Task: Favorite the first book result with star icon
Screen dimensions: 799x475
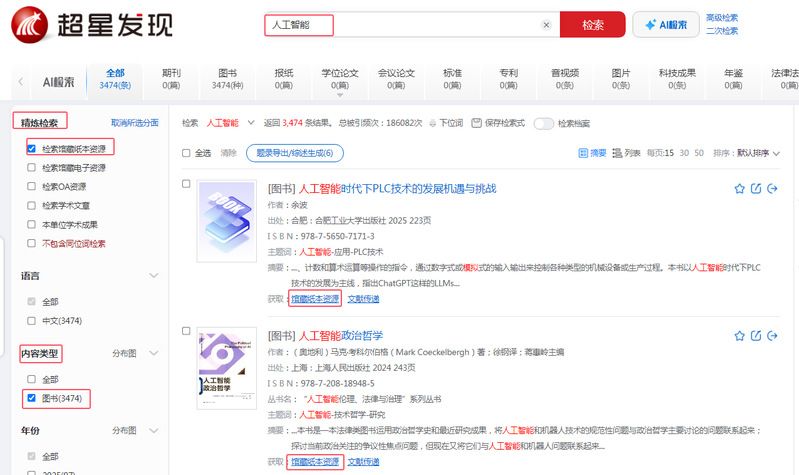Action: click(x=740, y=189)
